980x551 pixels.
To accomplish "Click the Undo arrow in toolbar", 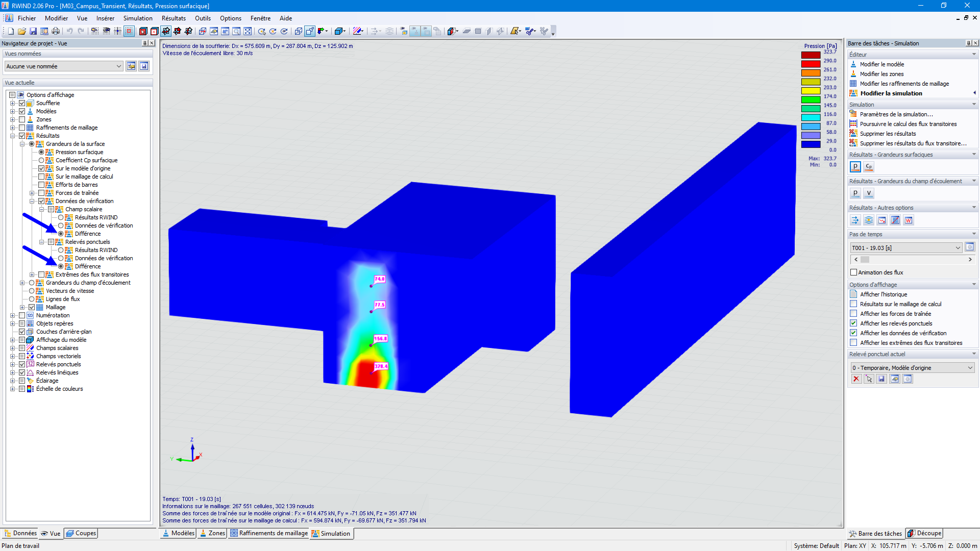I will [69, 31].
